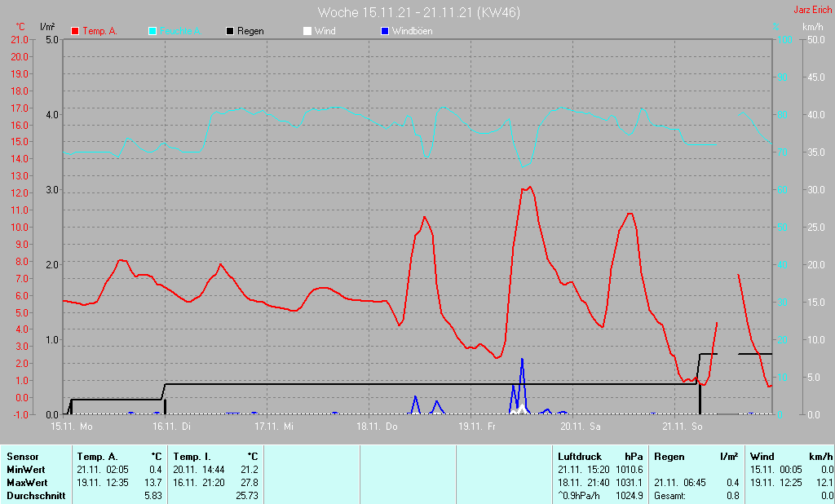This screenshot has width=835, height=504.
Task: Click the black Regen legend swatch
Action: click(230, 32)
